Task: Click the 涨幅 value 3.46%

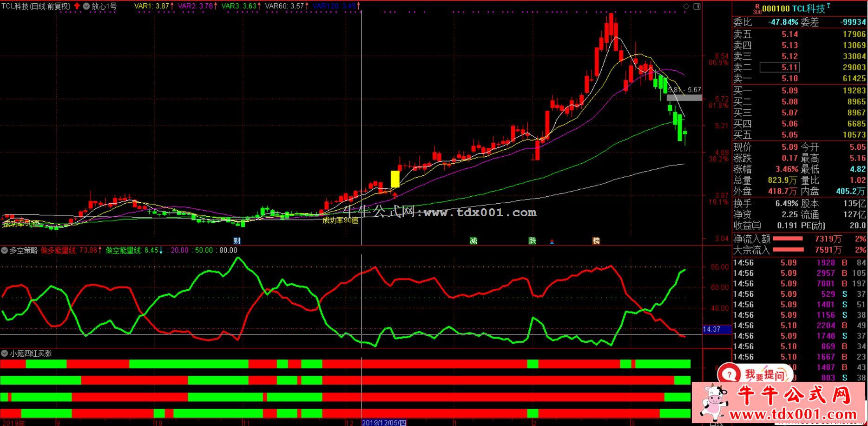Action: (x=787, y=169)
